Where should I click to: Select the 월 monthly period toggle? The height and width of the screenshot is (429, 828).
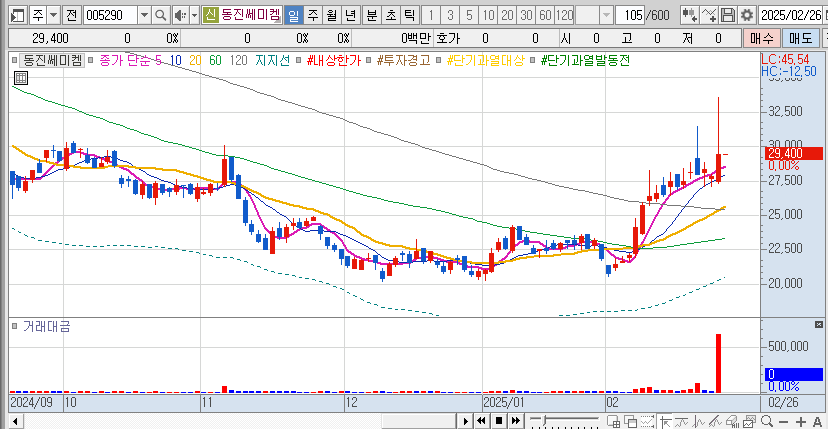[x=331, y=15]
